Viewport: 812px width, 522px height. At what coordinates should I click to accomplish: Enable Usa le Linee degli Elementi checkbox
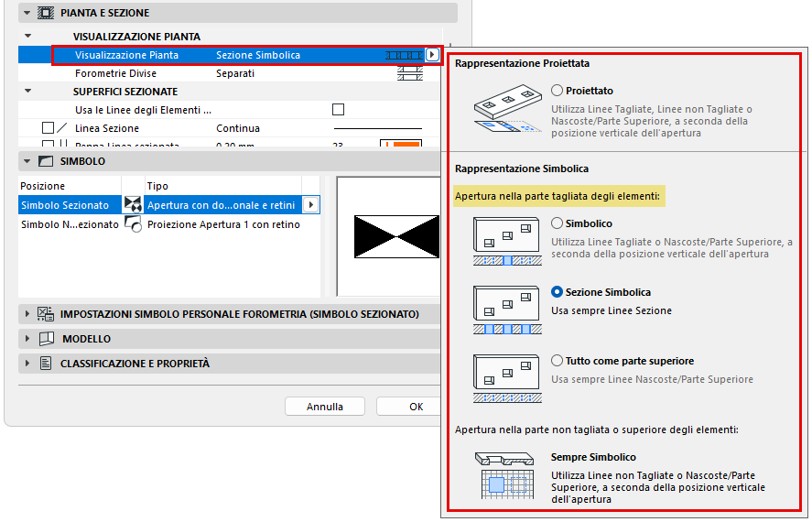pos(338,109)
